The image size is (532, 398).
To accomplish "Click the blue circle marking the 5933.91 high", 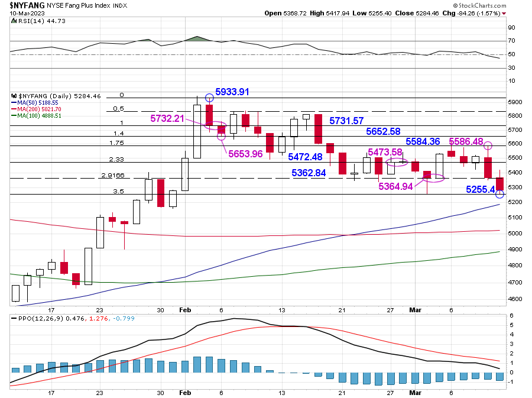I will pyautogui.click(x=209, y=98).
